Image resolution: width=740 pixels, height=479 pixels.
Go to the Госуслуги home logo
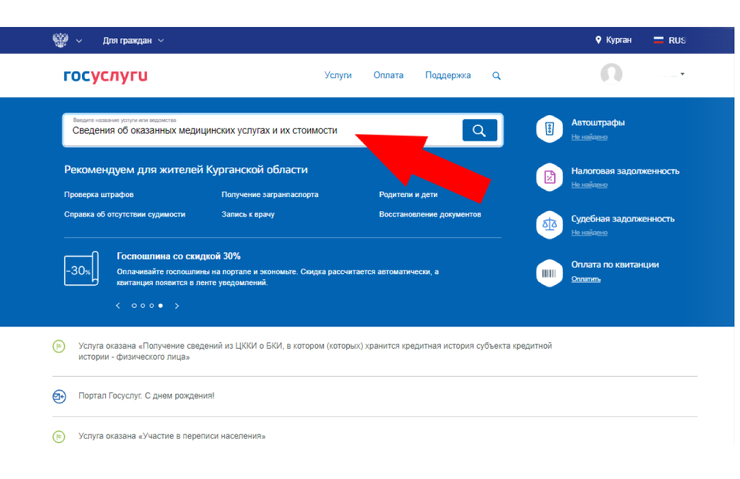pyautogui.click(x=106, y=76)
